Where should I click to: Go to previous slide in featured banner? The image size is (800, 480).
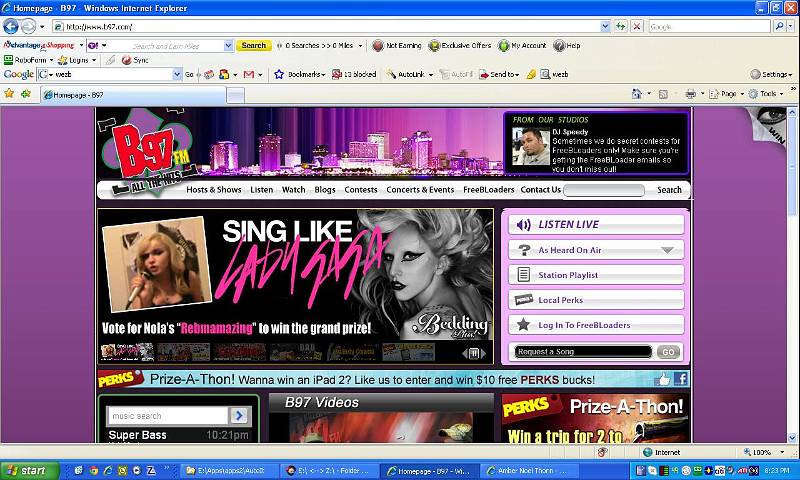[x=465, y=353]
